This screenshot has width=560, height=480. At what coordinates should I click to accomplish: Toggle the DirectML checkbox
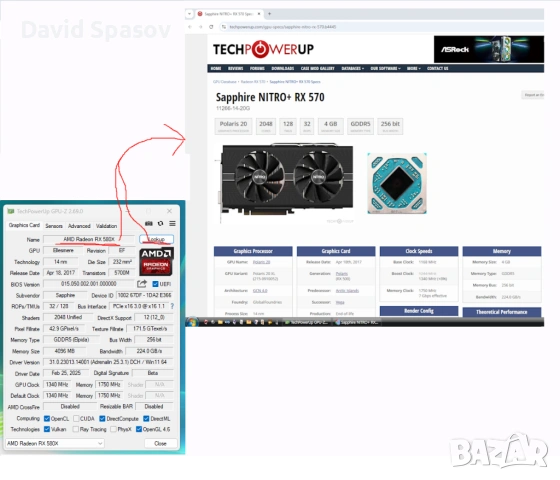(x=146, y=418)
